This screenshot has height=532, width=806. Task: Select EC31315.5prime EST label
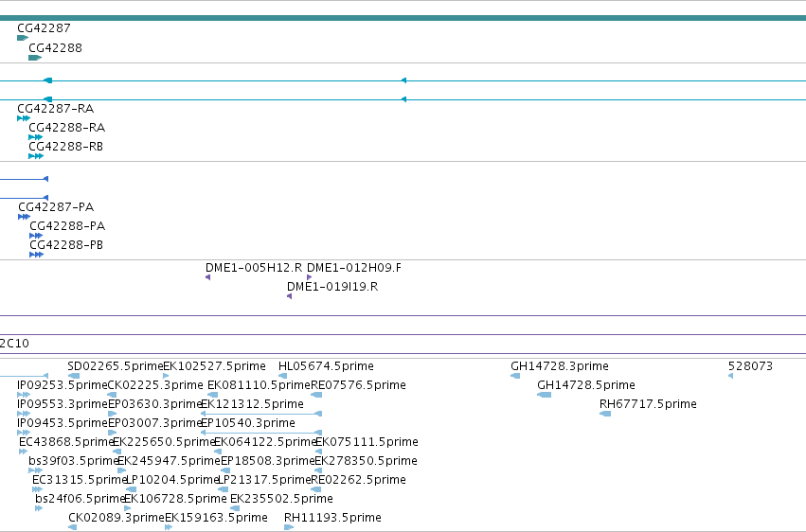[80, 481]
